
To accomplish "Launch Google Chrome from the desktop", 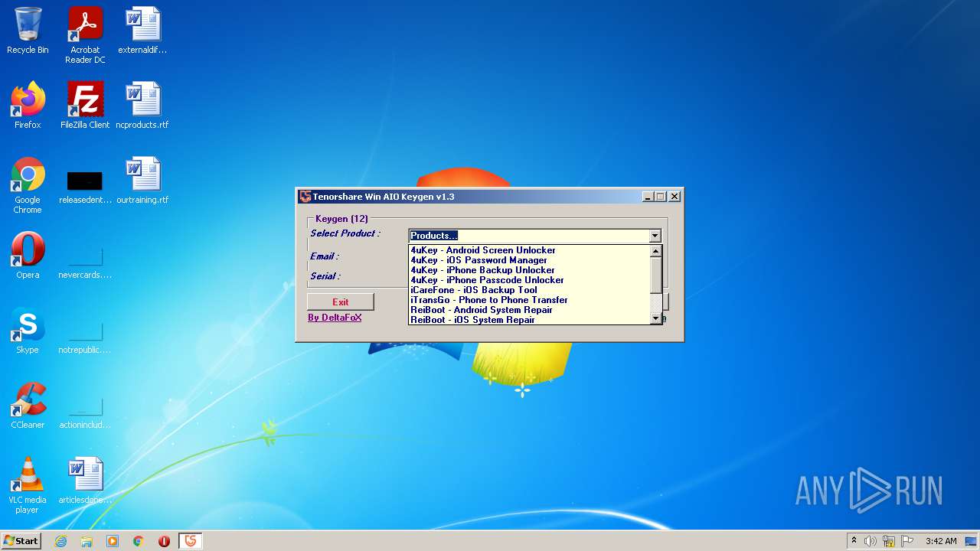I will coord(28,185).
